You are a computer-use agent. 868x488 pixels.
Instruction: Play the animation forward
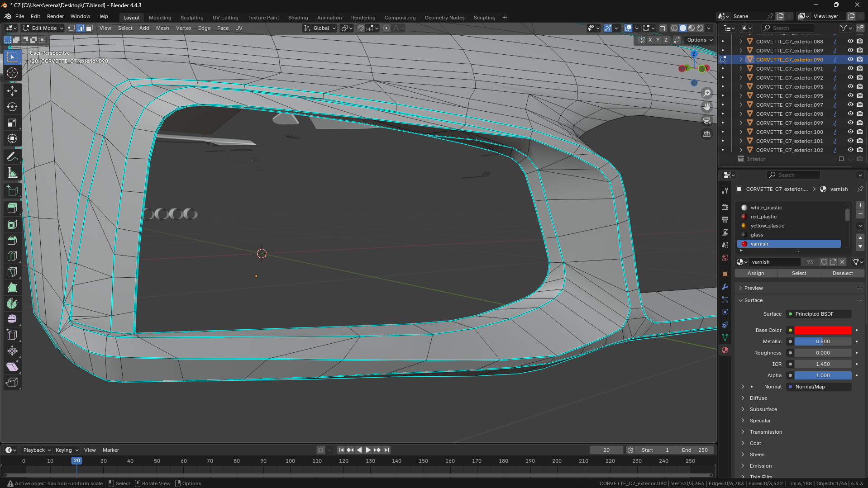tap(368, 450)
